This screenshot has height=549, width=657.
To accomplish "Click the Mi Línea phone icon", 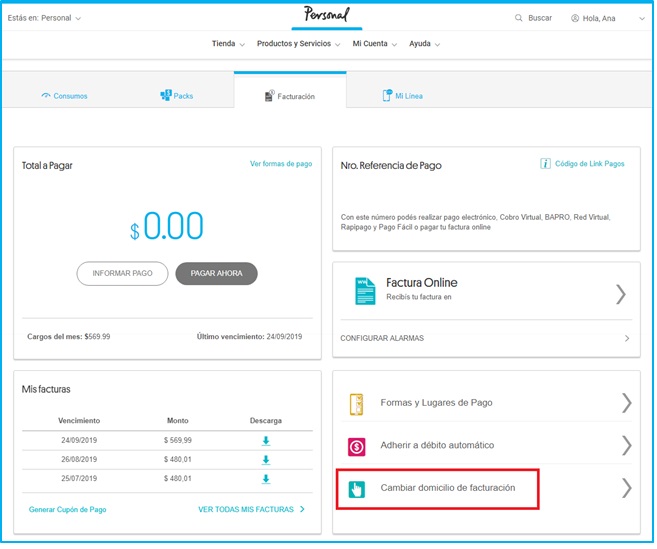I will click(388, 96).
